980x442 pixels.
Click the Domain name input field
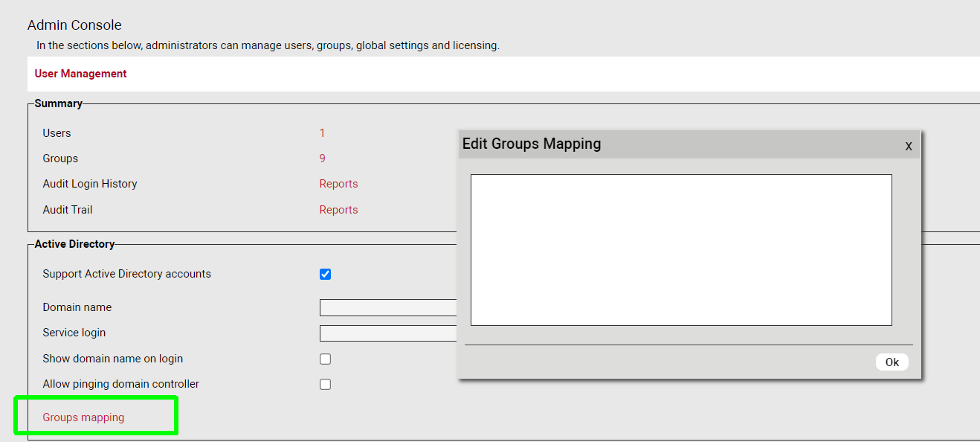(x=388, y=307)
